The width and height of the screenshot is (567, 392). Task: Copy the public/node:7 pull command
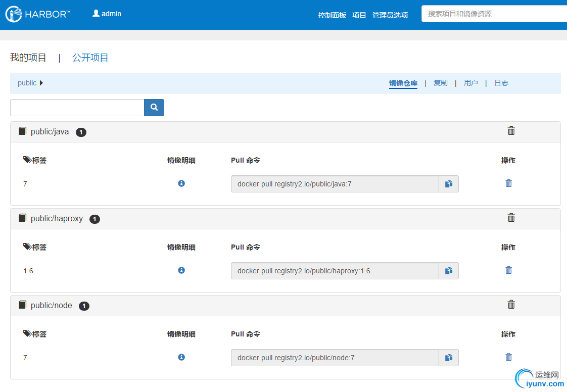click(x=448, y=358)
